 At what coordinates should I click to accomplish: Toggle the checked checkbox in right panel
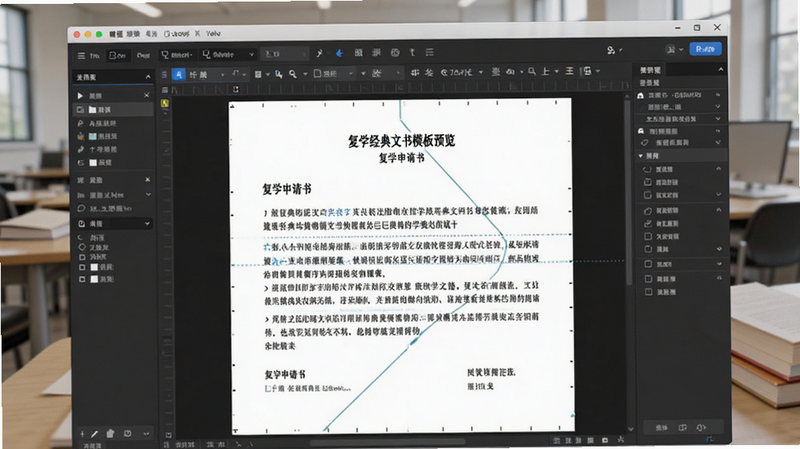[648, 223]
